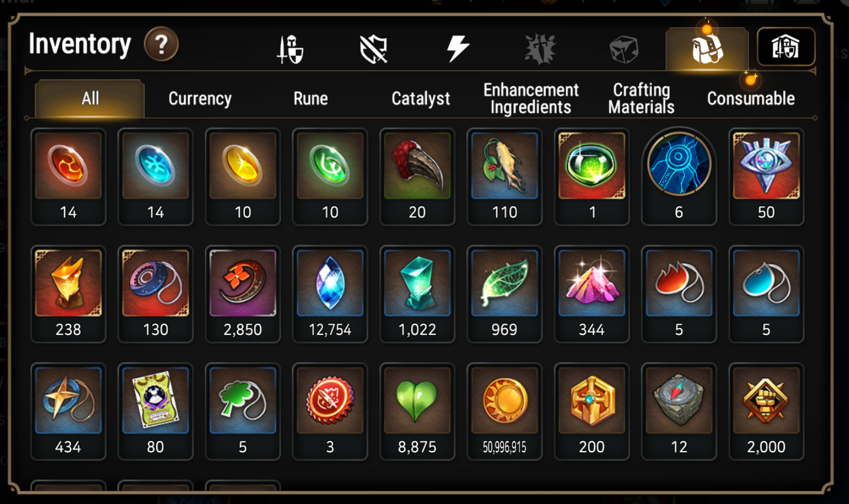Viewport: 849px width, 504px height.
Task: Open the spiky artifact icon tab
Action: pos(541,49)
